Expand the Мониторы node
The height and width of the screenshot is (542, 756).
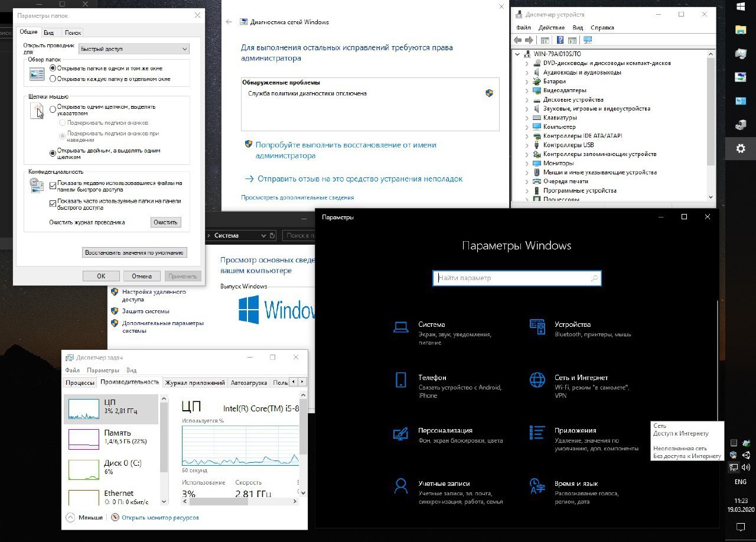click(x=527, y=163)
